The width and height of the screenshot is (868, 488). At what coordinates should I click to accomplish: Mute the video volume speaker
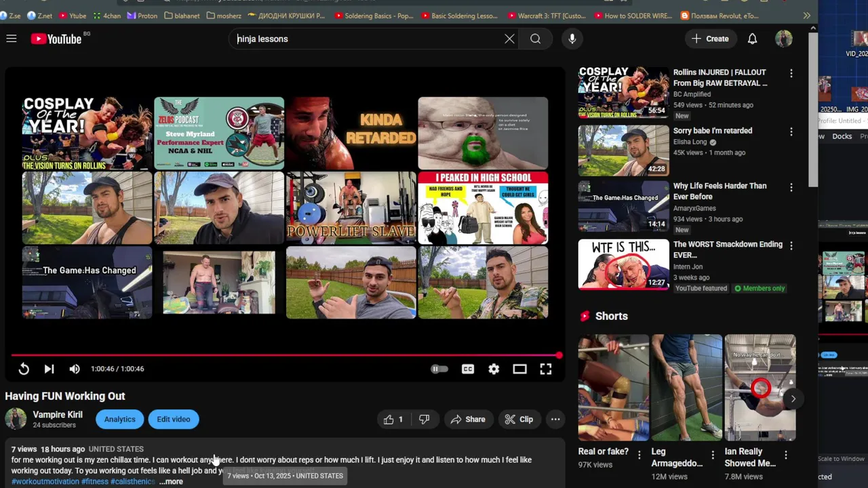[x=75, y=369]
